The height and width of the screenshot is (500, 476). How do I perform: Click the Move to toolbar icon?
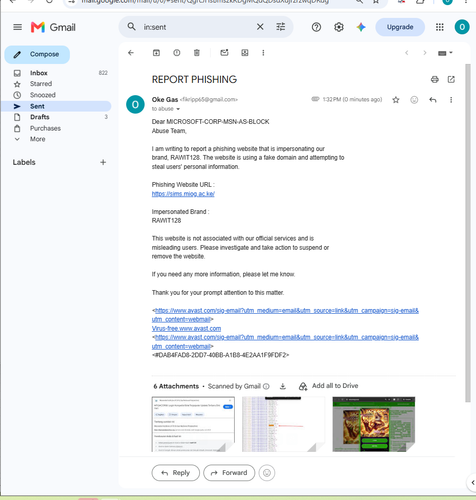coord(245,53)
